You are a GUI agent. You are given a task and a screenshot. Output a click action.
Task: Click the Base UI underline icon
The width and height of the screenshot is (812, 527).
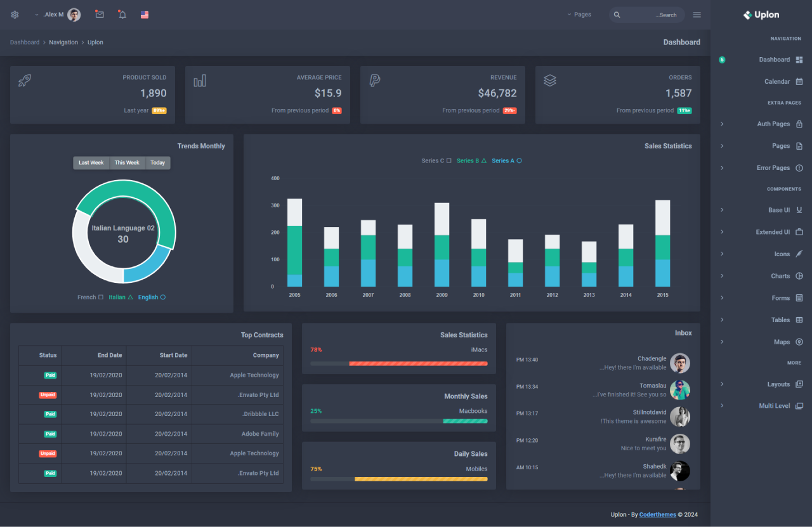click(x=799, y=210)
